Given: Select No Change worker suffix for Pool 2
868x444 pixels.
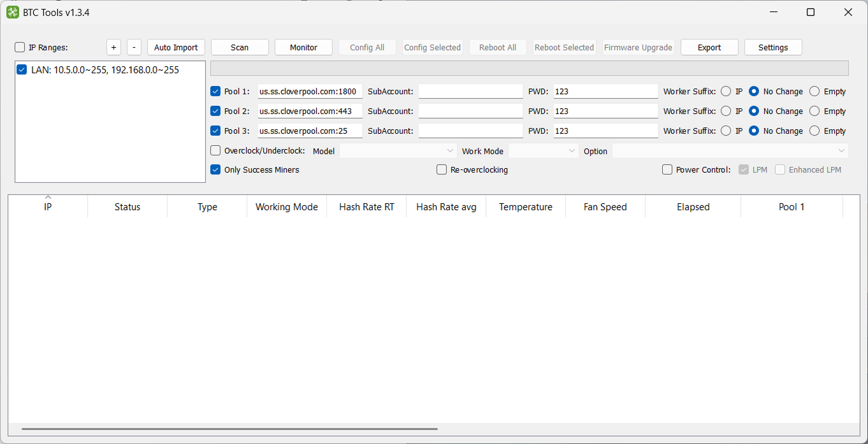Looking at the screenshot, I should coord(754,111).
